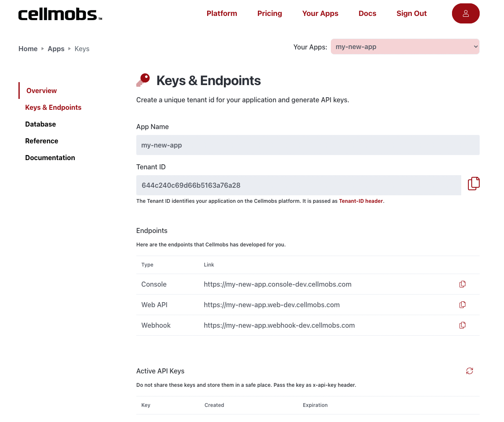Copy the Web API endpoint link

click(x=462, y=305)
